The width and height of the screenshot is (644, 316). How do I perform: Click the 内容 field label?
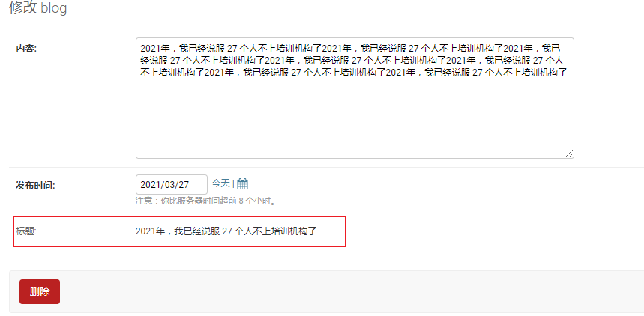(27, 49)
